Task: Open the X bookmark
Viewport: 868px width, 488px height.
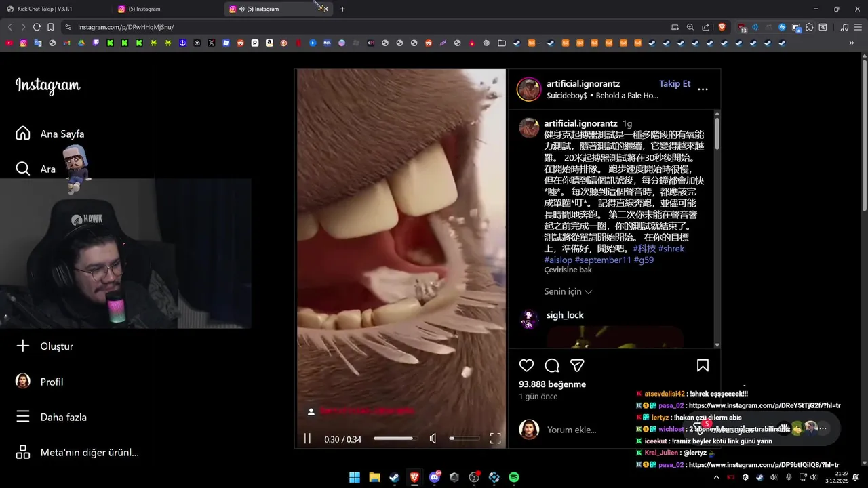Action: 212,43
